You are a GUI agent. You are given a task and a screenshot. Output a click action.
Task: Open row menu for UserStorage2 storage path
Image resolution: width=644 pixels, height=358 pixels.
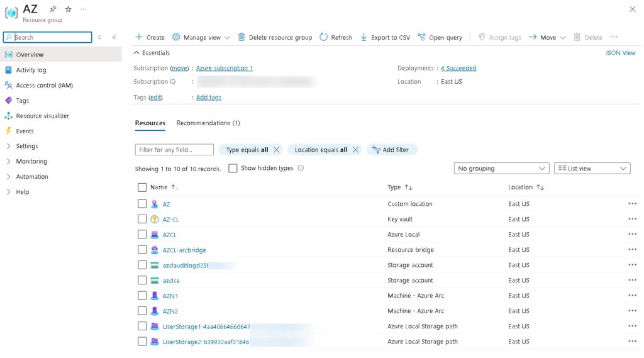tap(632, 341)
